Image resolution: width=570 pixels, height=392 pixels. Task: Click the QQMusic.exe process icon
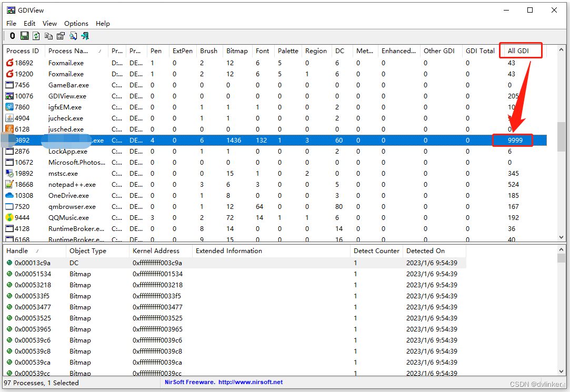pos(9,218)
